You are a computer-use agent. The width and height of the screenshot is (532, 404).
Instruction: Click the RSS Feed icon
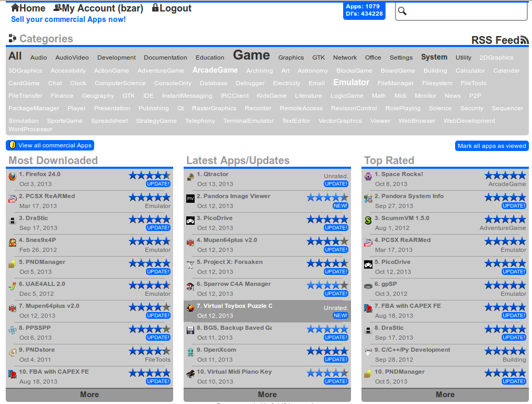(x=524, y=40)
